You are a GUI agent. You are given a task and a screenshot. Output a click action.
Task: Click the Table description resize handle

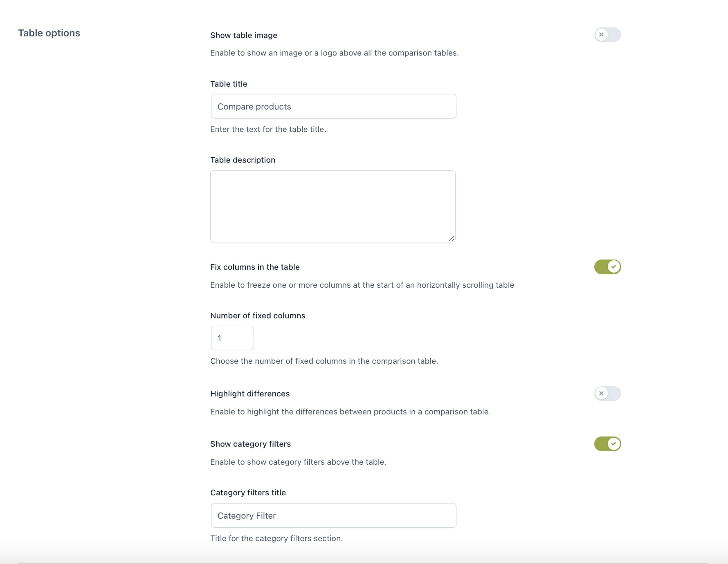click(452, 239)
